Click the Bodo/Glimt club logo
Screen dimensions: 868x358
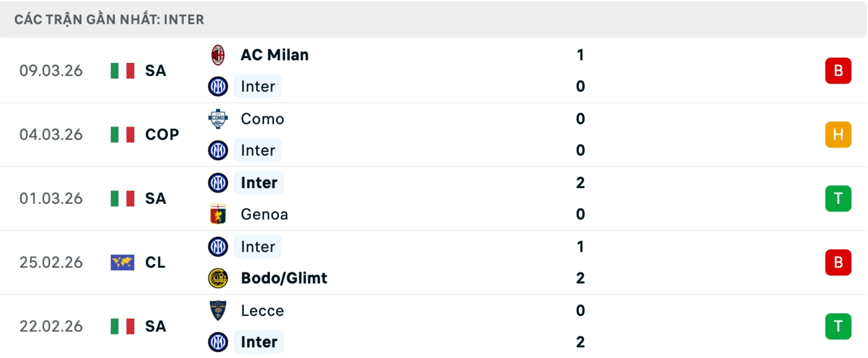(218, 278)
